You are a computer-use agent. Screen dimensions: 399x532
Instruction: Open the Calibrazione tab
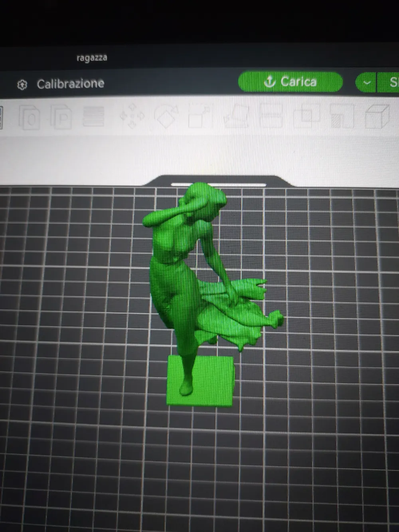tap(70, 84)
